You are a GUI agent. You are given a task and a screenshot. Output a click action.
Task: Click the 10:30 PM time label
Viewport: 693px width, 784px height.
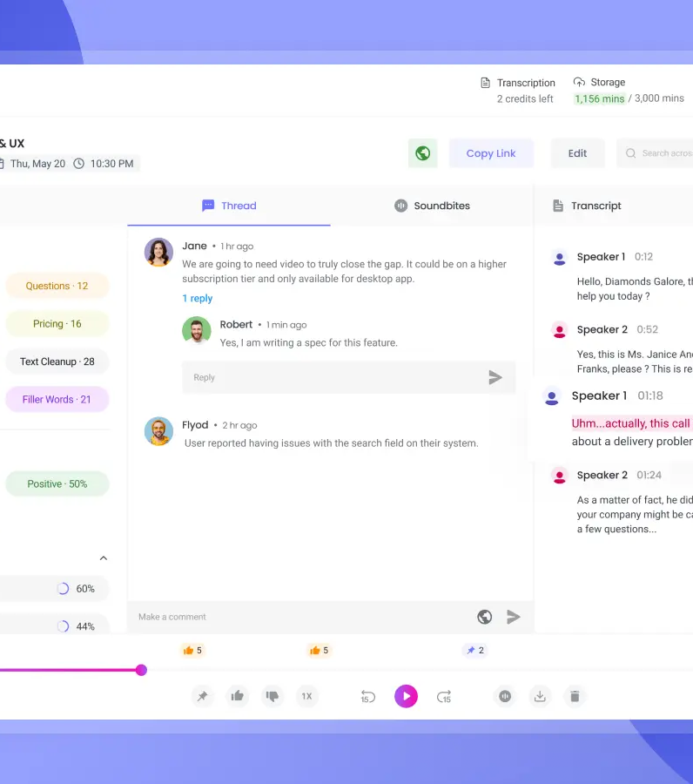(112, 164)
